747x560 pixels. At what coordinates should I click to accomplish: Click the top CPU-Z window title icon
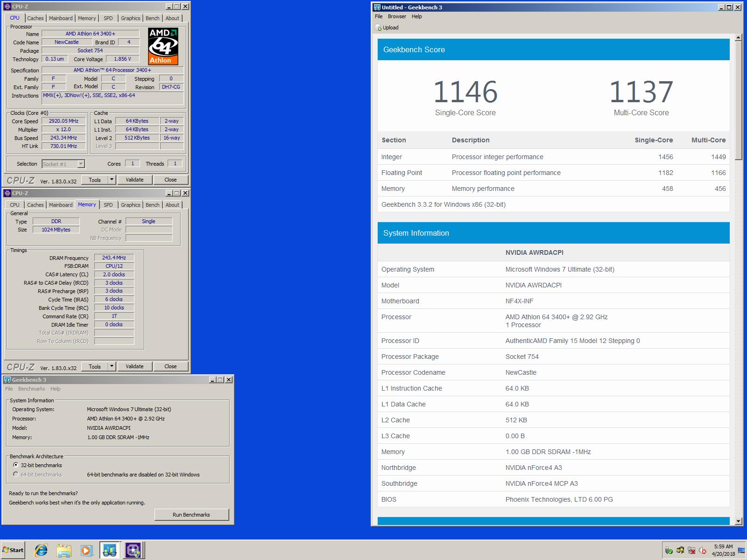(x=7, y=7)
